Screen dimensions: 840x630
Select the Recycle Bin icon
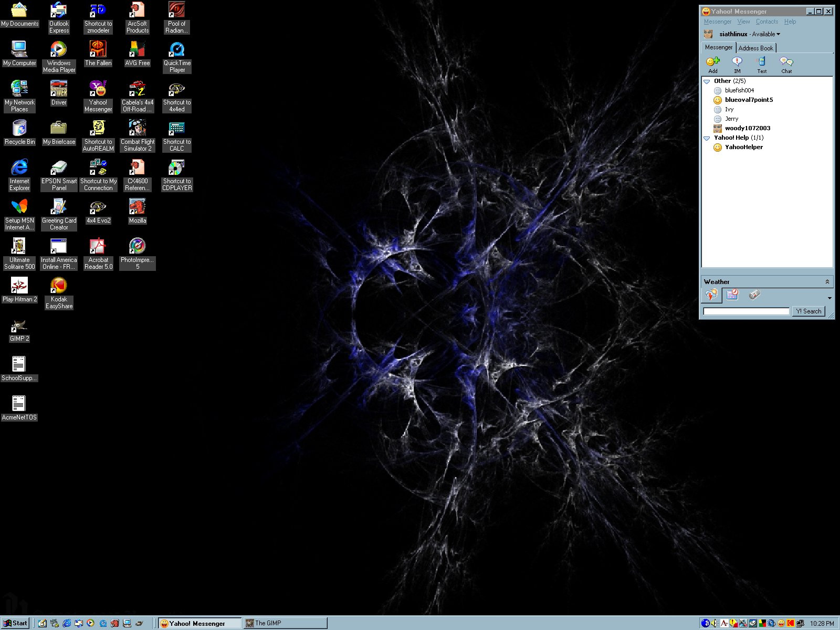pos(19,132)
